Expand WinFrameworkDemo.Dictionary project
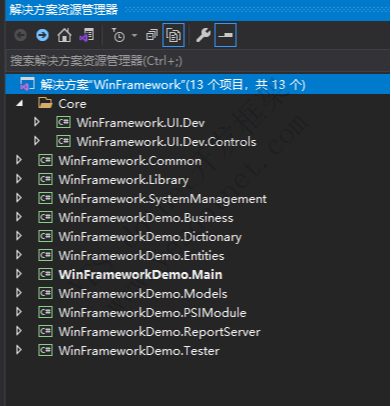The height and width of the screenshot is (406, 391). tap(19, 236)
